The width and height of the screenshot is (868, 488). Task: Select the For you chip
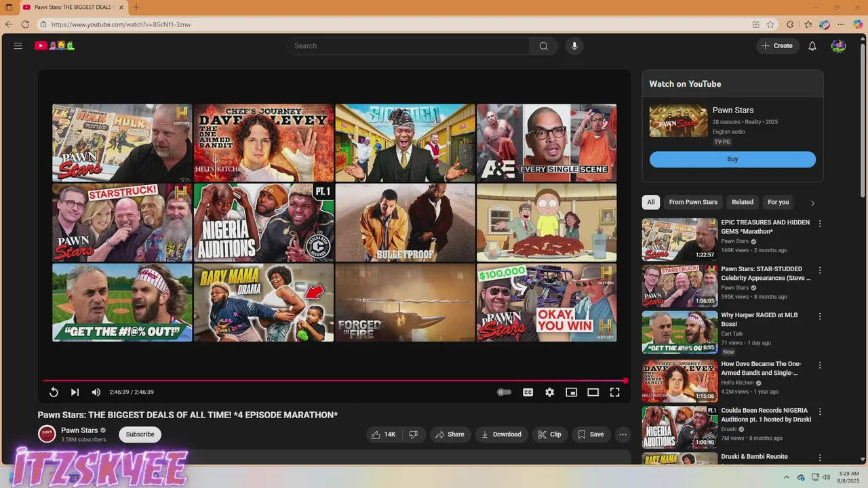click(778, 202)
